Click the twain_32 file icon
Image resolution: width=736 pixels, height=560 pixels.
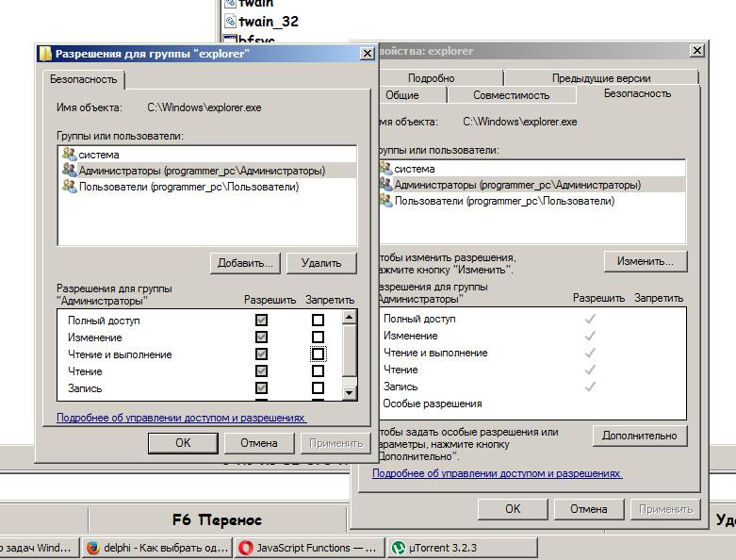pyautogui.click(x=230, y=21)
